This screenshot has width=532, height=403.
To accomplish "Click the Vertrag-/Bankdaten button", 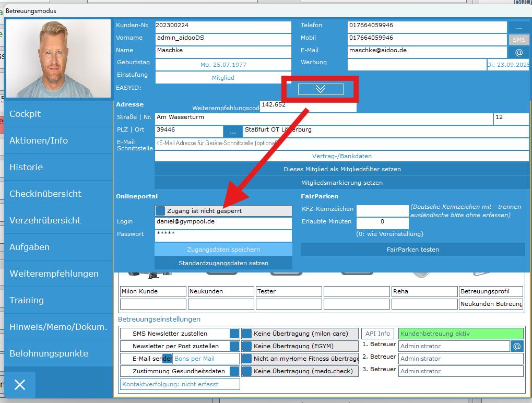I will pos(341,156).
